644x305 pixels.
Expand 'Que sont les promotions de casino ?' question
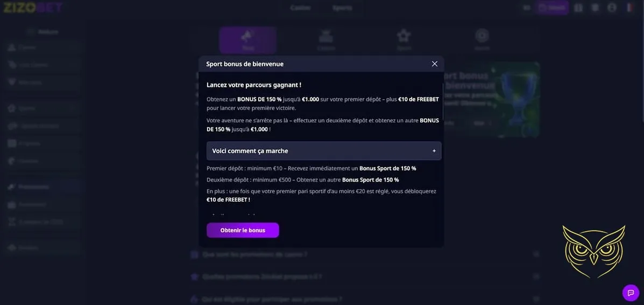254,254
